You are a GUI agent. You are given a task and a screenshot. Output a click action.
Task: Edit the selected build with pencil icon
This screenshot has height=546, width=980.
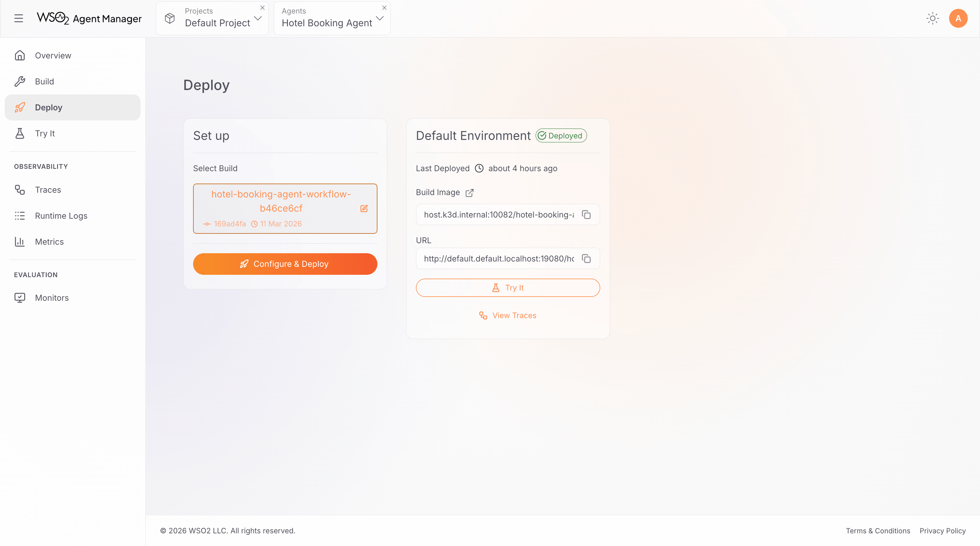tap(364, 209)
